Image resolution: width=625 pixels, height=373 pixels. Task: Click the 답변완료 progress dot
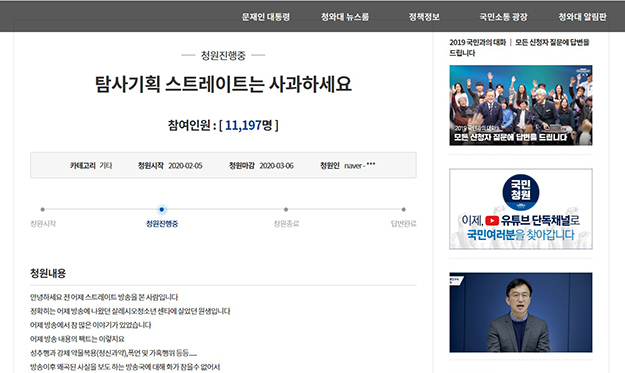tap(403, 209)
